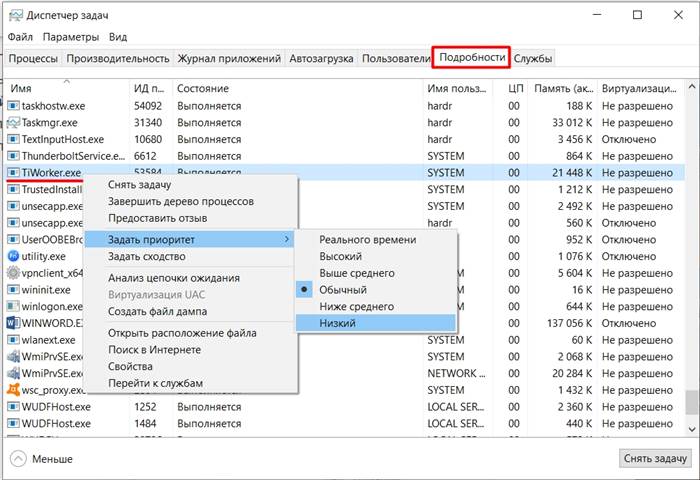Set priority to Ниже среднего
Viewport: 700px width, 480px height.
pyautogui.click(x=375, y=306)
